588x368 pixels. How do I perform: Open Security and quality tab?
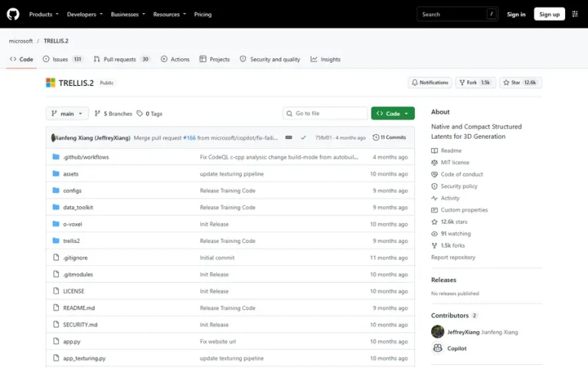coord(270,59)
